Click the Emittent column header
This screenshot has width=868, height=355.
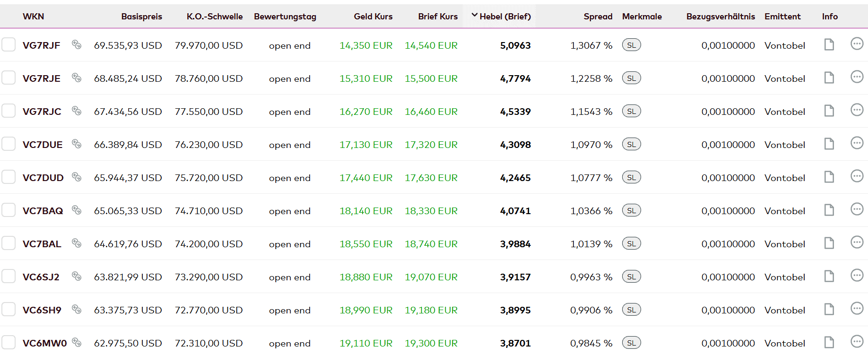coord(782,17)
